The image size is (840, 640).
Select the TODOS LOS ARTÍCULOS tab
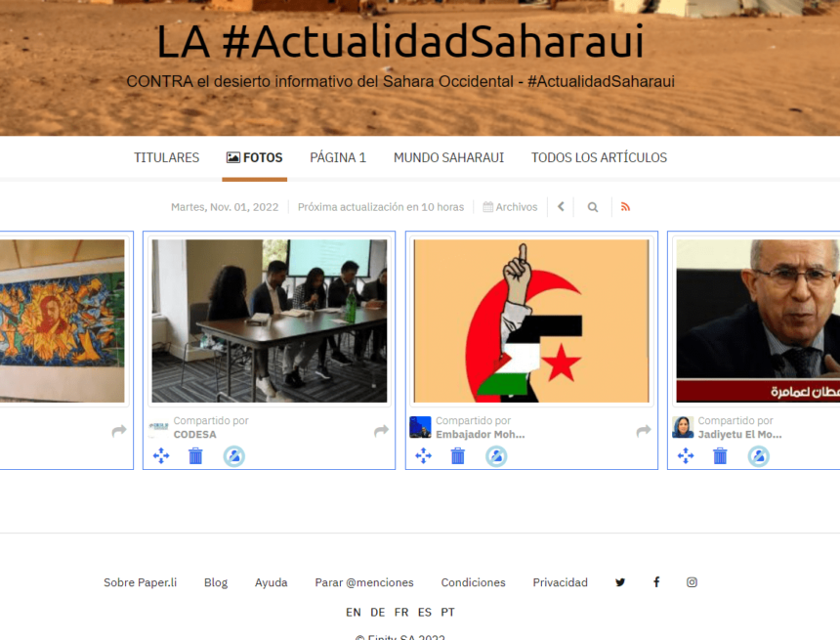pos(599,157)
